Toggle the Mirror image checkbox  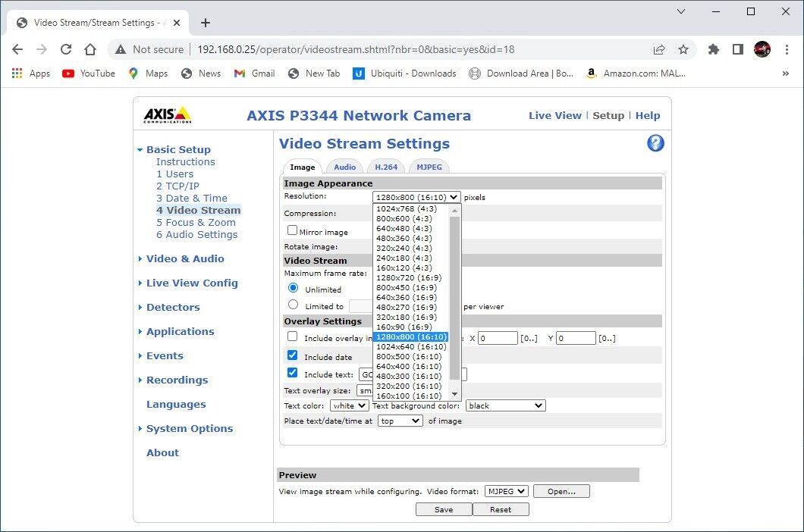pyautogui.click(x=292, y=230)
